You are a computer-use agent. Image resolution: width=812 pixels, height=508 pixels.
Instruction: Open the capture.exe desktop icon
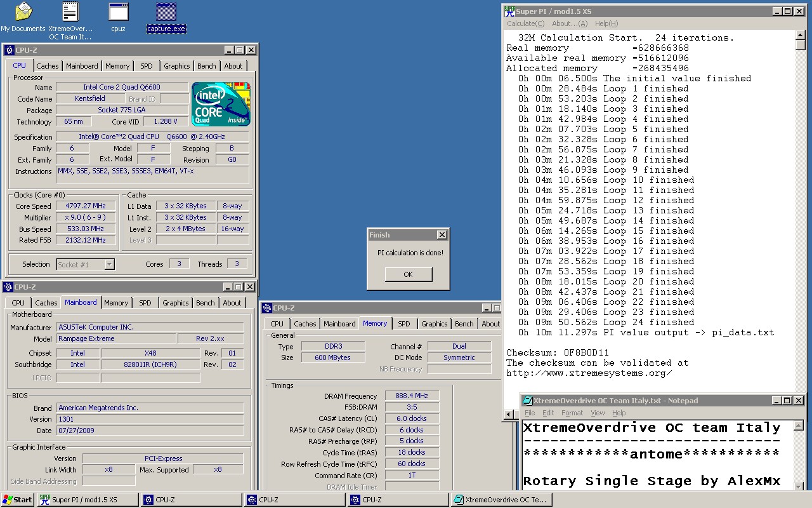tap(166, 17)
